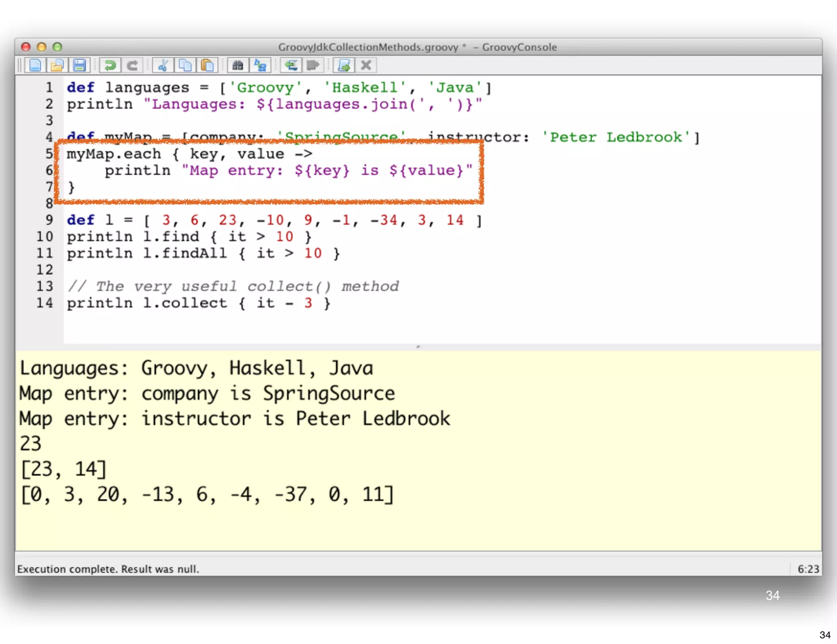
Task: Cut selection with the scissors icon
Action: (163, 65)
